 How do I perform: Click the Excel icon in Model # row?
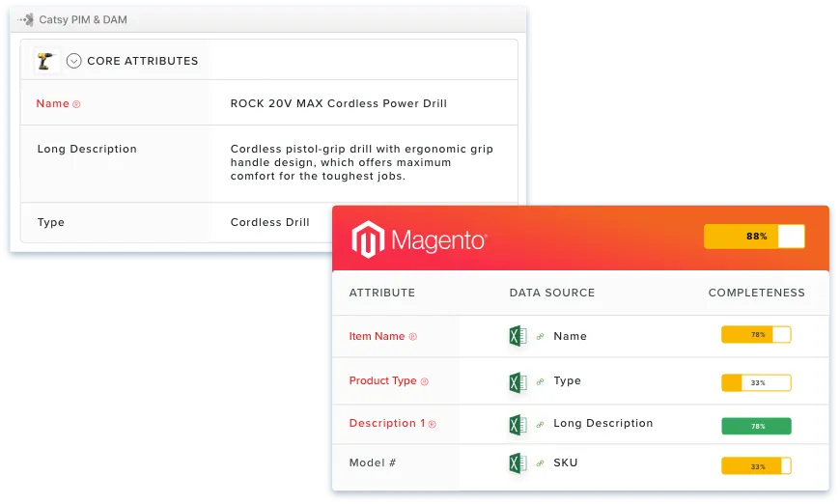point(518,463)
